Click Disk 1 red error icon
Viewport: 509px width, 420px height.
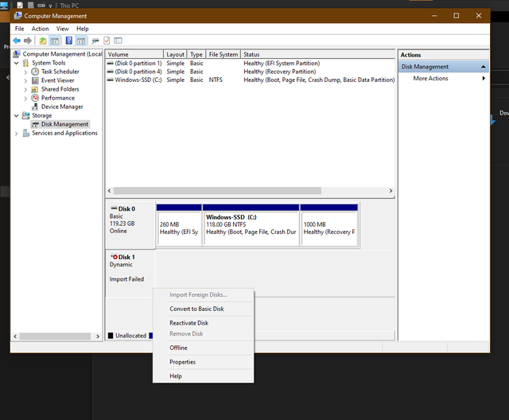tap(115, 257)
